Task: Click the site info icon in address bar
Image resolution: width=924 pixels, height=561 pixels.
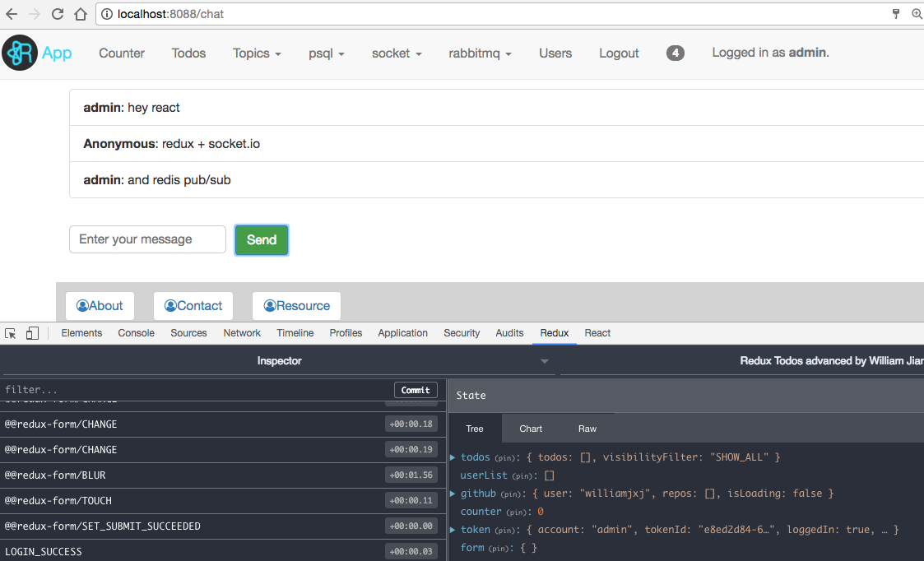Action: point(107,14)
